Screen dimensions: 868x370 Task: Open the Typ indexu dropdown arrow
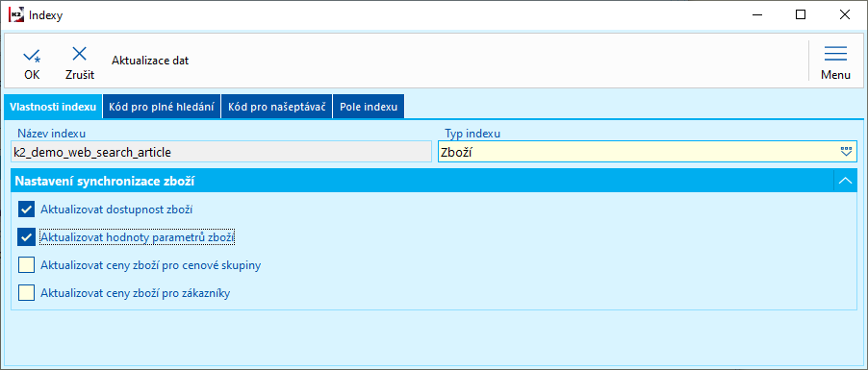[845, 152]
